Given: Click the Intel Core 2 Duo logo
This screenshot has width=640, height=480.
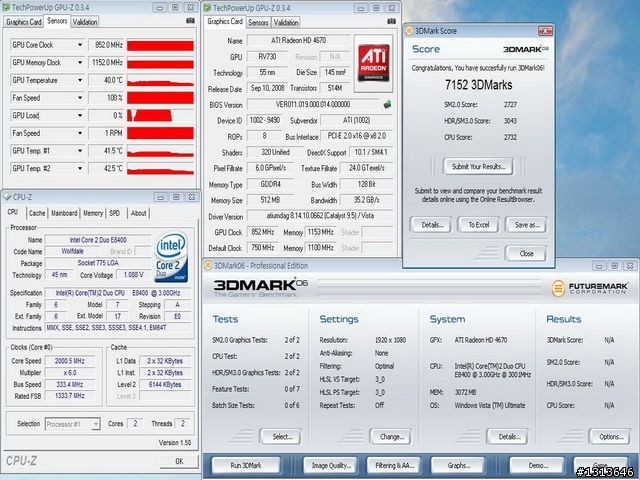Looking at the screenshot, I should point(171,257).
